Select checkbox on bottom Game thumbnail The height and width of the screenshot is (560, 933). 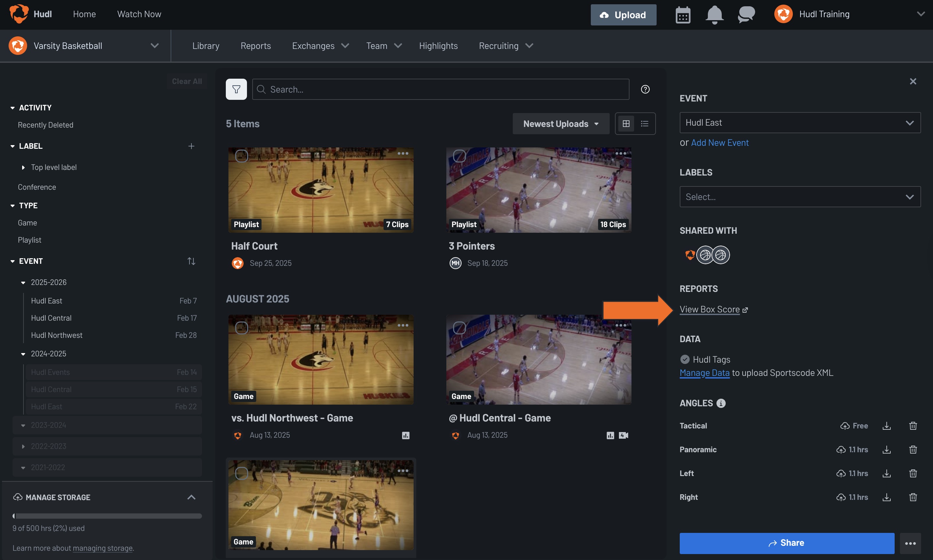pos(242,473)
